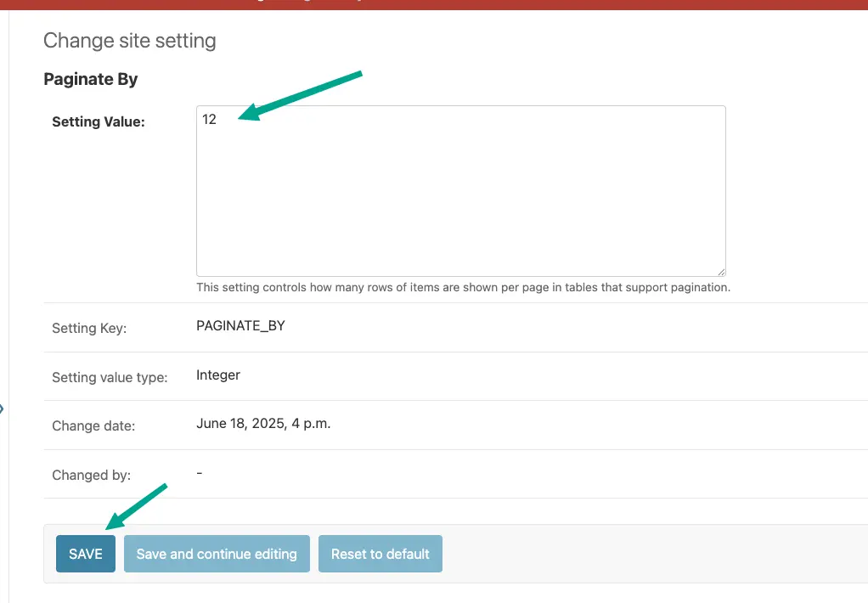Screen dimensions: 868x603
Task: Click the Change site setting title
Action: click(130, 41)
